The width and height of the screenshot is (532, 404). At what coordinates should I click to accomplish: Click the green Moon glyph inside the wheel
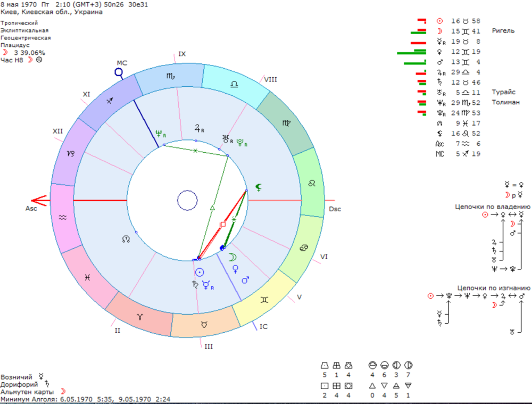click(232, 257)
